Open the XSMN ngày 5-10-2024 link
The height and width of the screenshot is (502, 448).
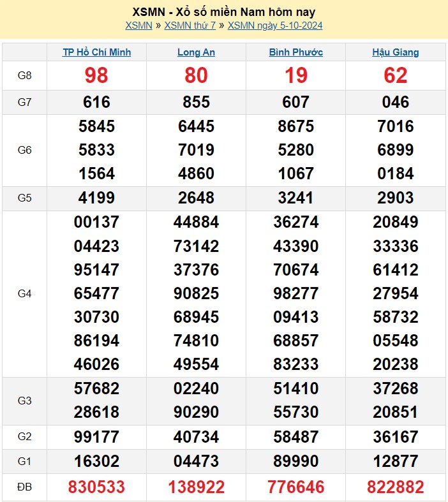tap(274, 26)
